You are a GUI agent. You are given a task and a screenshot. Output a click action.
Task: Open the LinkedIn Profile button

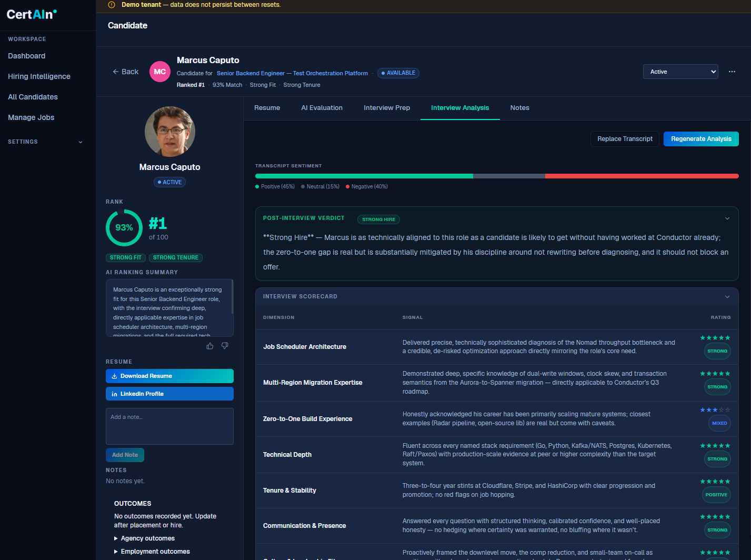click(x=169, y=394)
